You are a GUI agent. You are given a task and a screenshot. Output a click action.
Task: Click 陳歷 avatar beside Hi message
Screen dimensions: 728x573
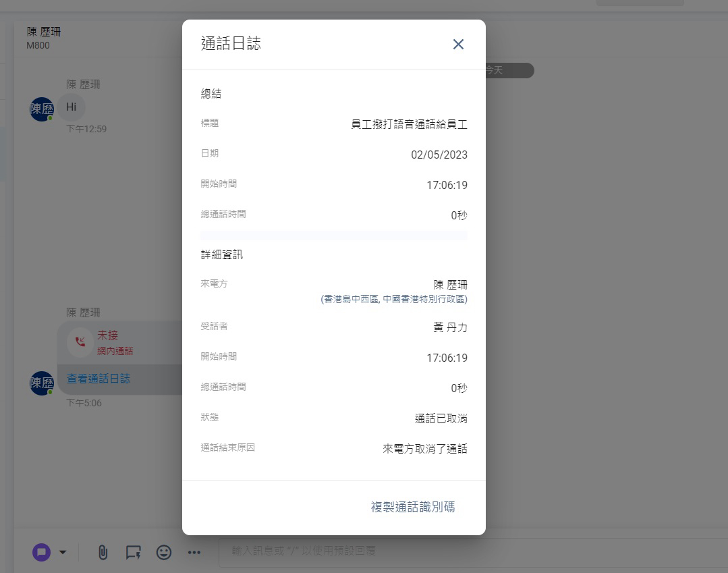[x=42, y=109]
